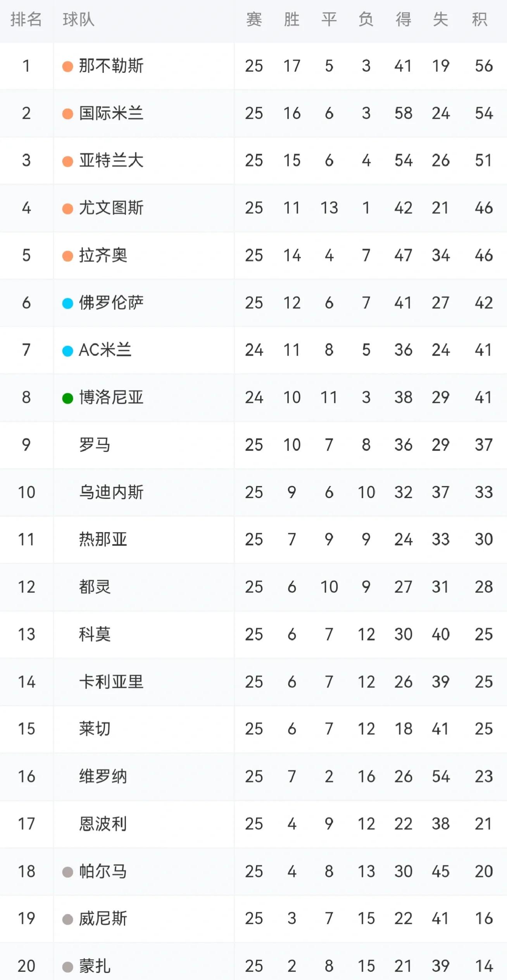This screenshot has height=980, width=507.
Task: Select the 乌迪内斯 team name
Action: coord(111,492)
